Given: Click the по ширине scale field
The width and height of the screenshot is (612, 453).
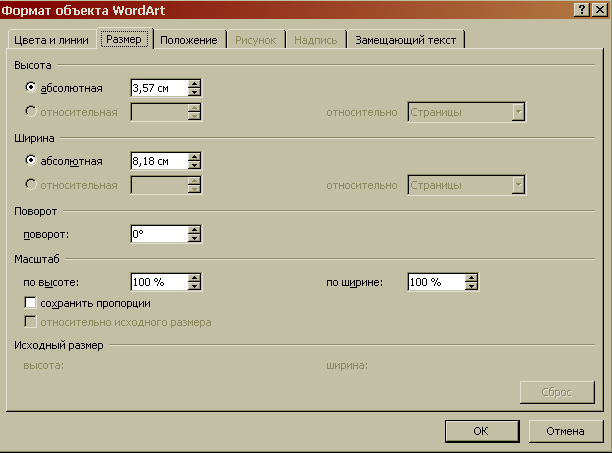Looking at the screenshot, I should tap(436, 282).
